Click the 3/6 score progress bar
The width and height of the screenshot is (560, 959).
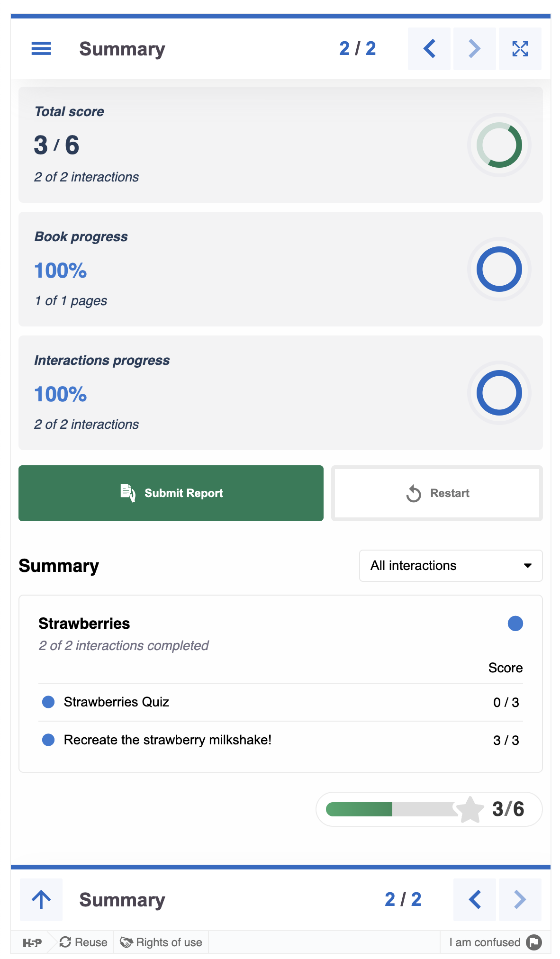391,809
